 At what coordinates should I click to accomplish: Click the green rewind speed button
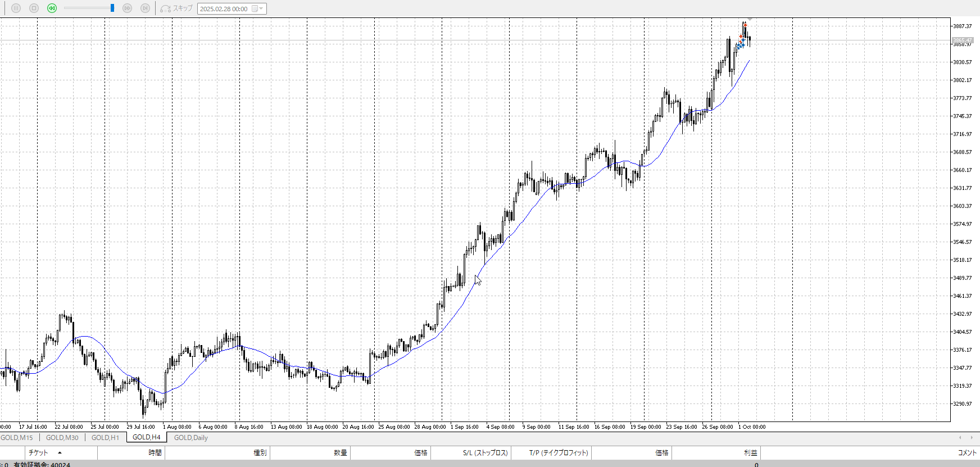(52, 8)
